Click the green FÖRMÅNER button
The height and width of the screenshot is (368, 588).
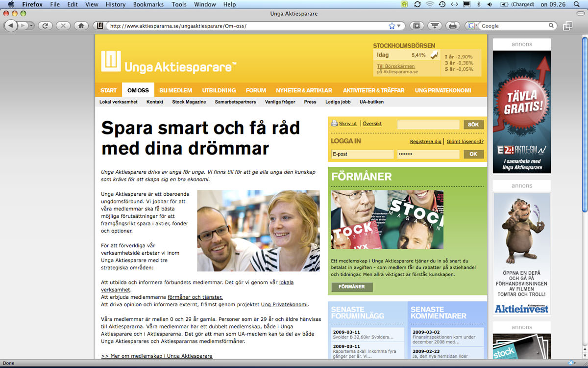[352, 287]
